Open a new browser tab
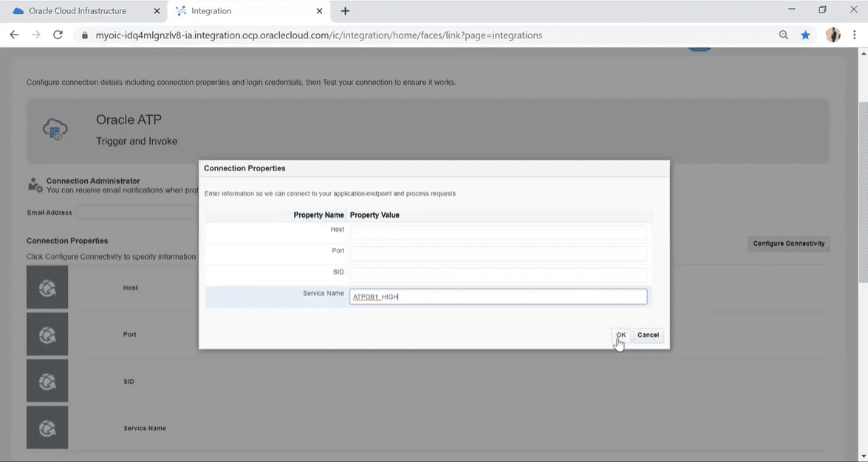 (x=345, y=11)
